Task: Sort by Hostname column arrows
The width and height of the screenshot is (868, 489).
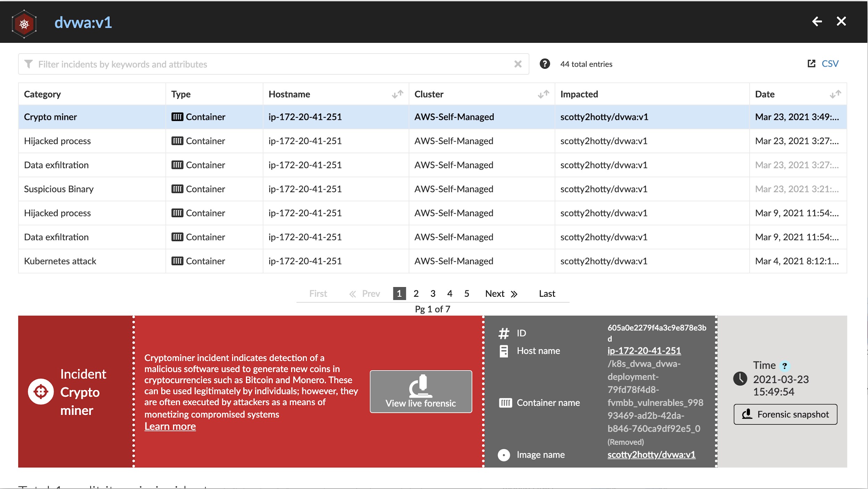Action: coord(398,94)
